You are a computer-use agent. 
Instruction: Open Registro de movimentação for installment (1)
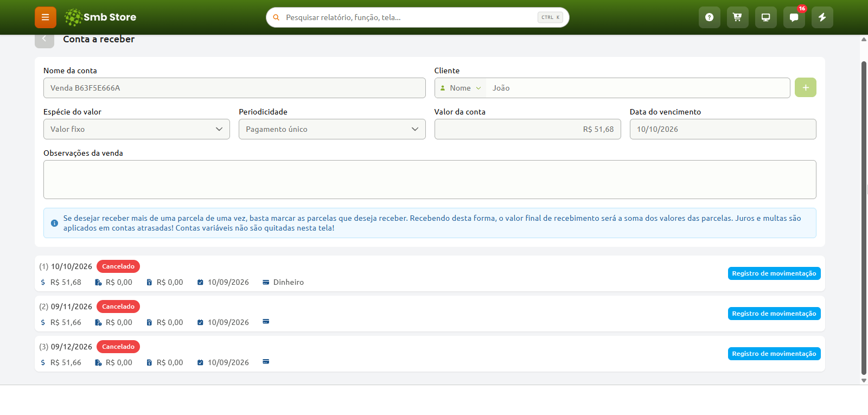[774, 273]
